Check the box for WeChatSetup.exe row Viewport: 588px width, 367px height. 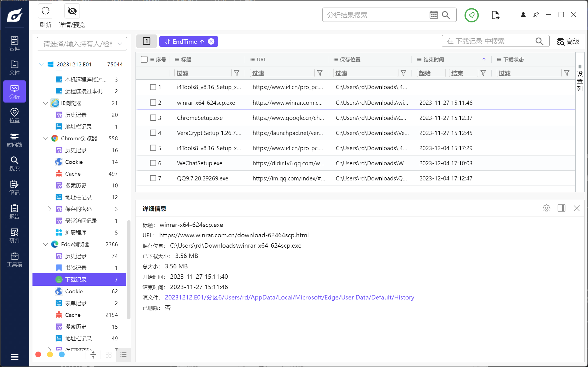click(153, 163)
